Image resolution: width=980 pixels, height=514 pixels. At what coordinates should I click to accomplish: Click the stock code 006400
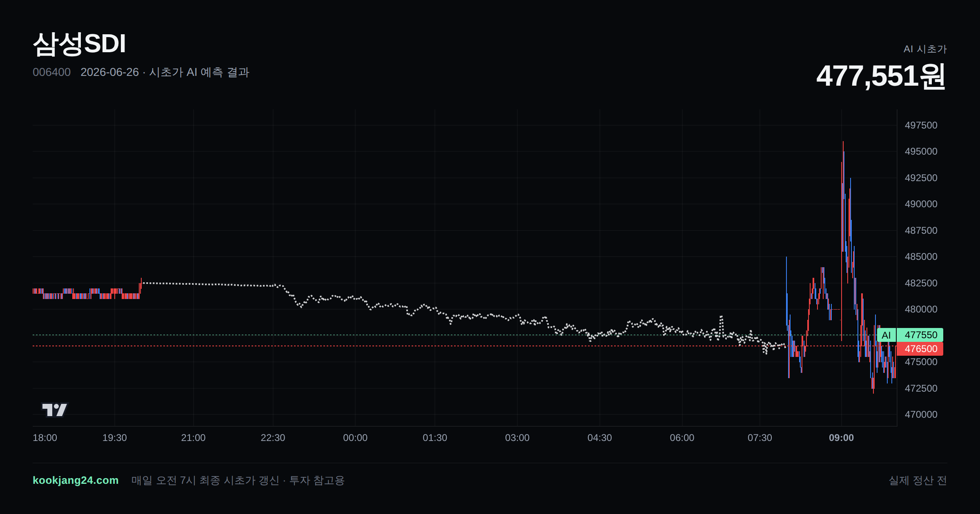(51, 72)
